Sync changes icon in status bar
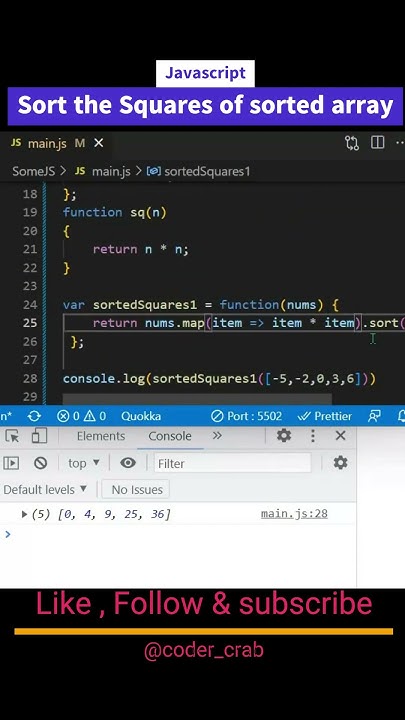Screen dimensions: 405x720 pyautogui.click(x=34, y=416)
